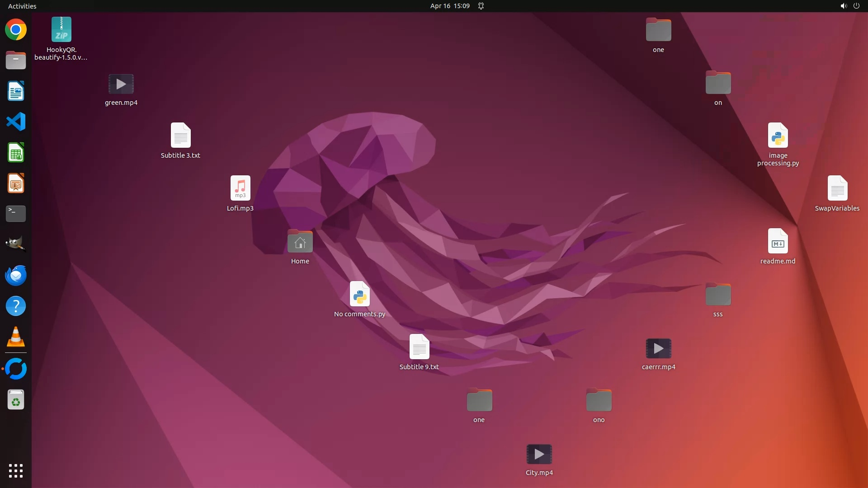Show all applications grid
Viewport: 868px width, 488px height.
coord(16,470)
